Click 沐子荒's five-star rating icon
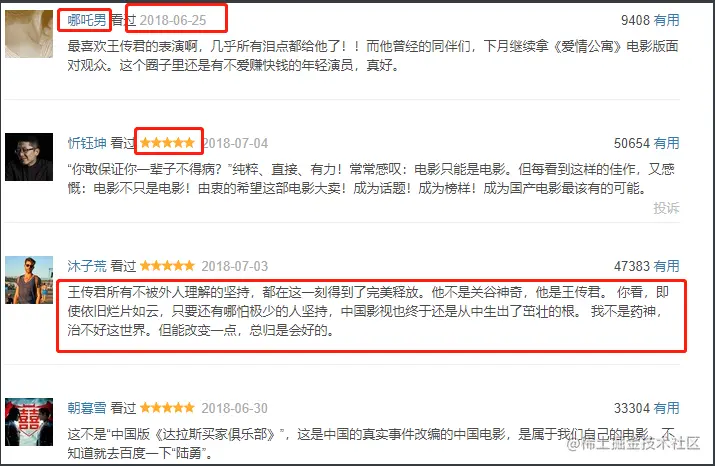 pos(167,266)
